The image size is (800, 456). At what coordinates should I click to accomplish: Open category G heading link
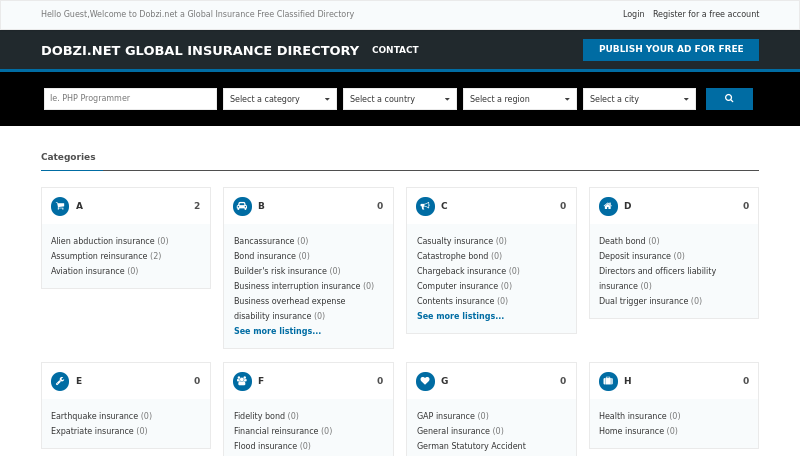tap(444, 381)
